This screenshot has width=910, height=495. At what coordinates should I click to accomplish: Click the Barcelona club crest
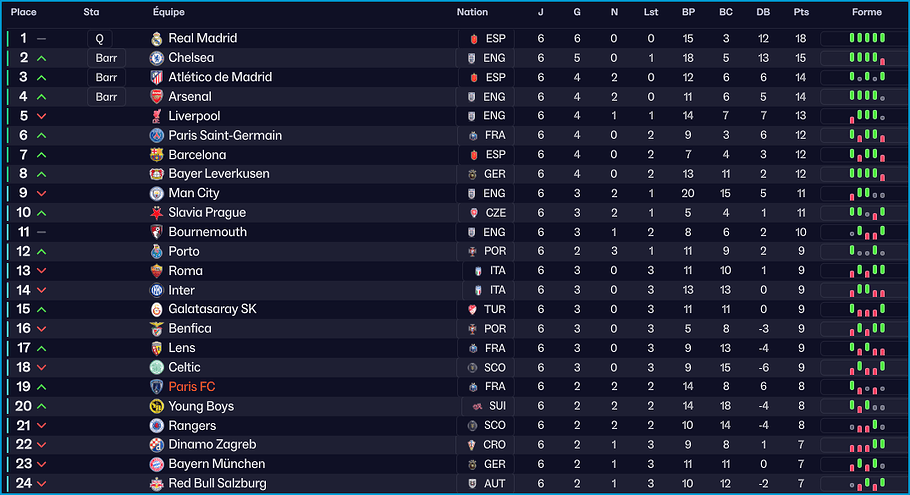[156, 155]
